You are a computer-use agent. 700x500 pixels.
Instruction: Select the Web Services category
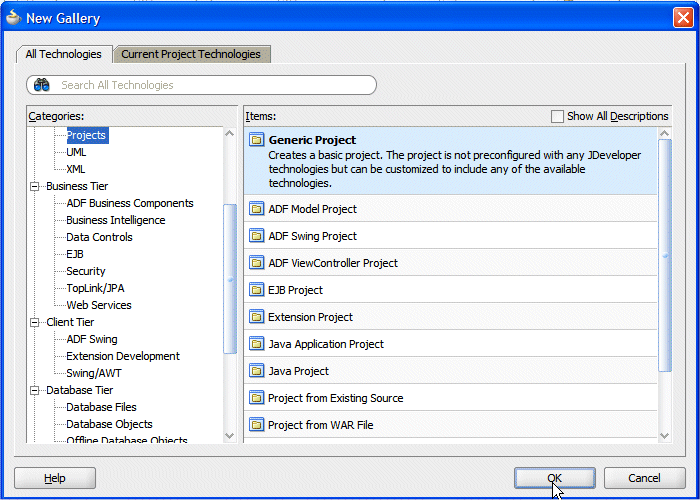point(99,305)
